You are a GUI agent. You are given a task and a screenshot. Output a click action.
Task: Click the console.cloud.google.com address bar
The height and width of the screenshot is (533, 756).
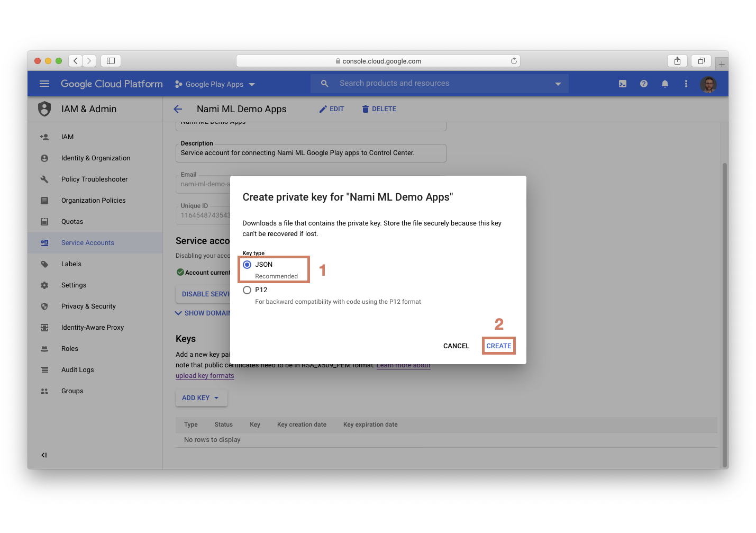[378, 61]
